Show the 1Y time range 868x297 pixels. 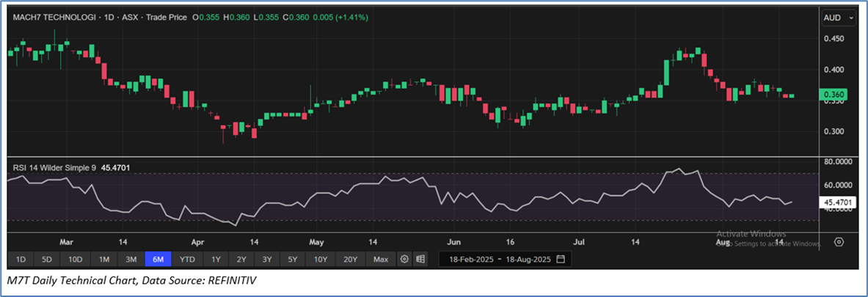point(216,260)
